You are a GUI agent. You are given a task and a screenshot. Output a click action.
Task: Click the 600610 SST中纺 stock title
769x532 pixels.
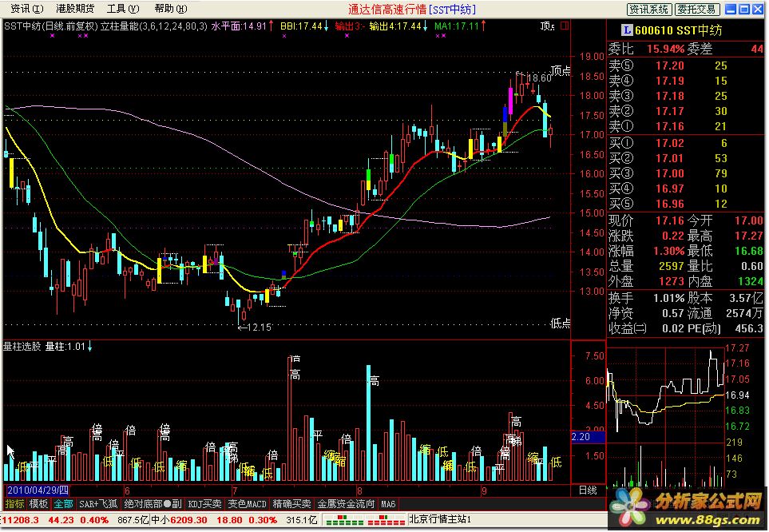[678, 30]
